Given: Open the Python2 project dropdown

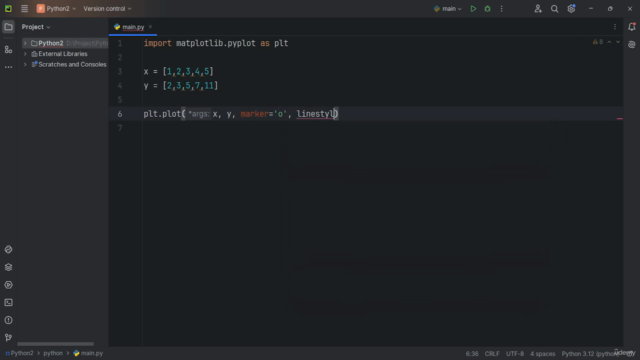Looking at the screenshot, I should [x=56, y=9].
